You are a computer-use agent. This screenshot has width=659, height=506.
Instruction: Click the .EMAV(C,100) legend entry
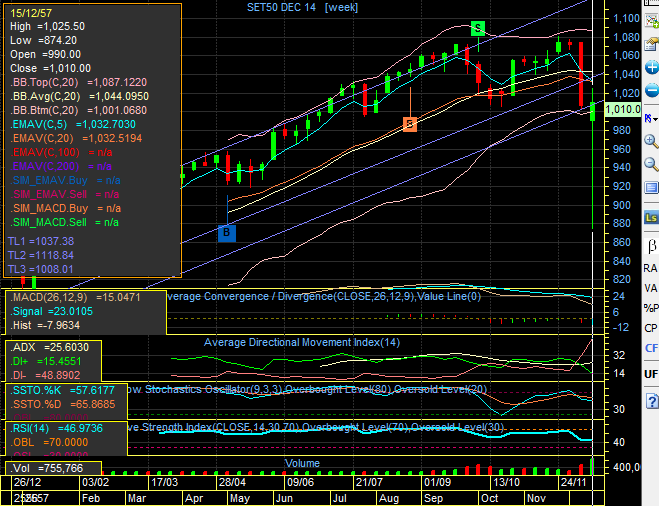(61, 152)
